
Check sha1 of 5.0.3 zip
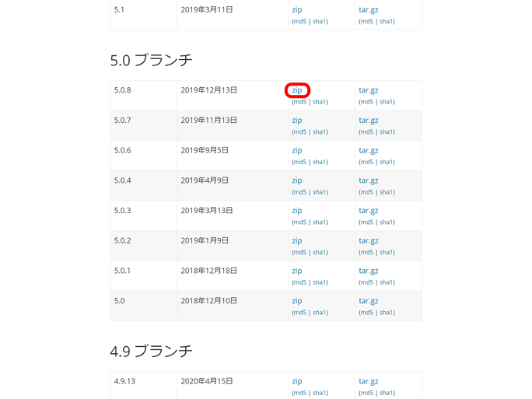(x=320, y=222)
